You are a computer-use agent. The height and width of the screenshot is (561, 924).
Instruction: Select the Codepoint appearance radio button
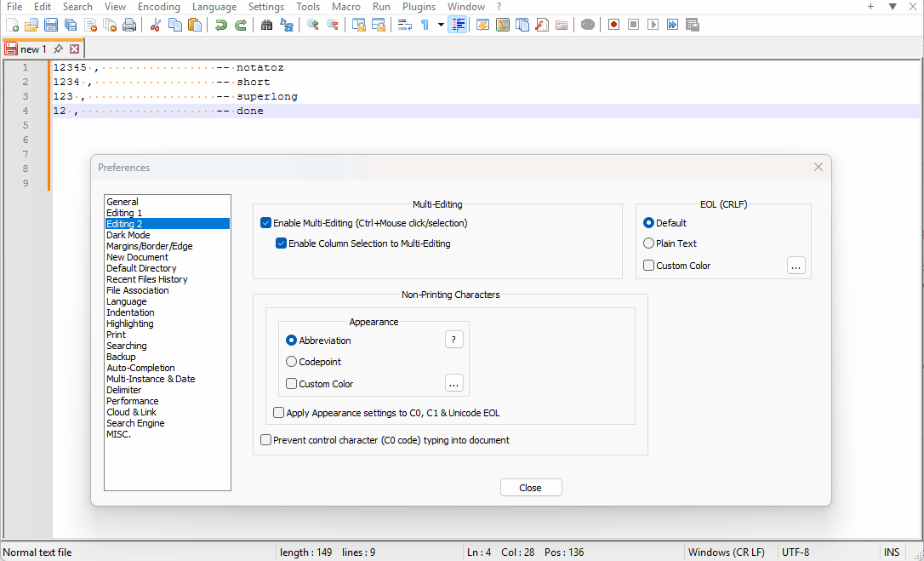point(291,362)
